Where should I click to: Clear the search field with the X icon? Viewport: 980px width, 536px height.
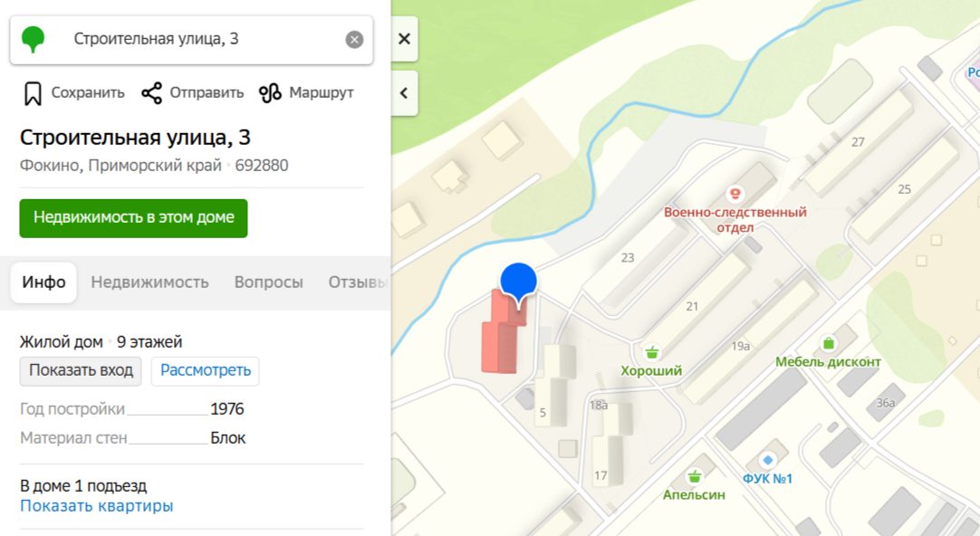(x=354, y=40)
